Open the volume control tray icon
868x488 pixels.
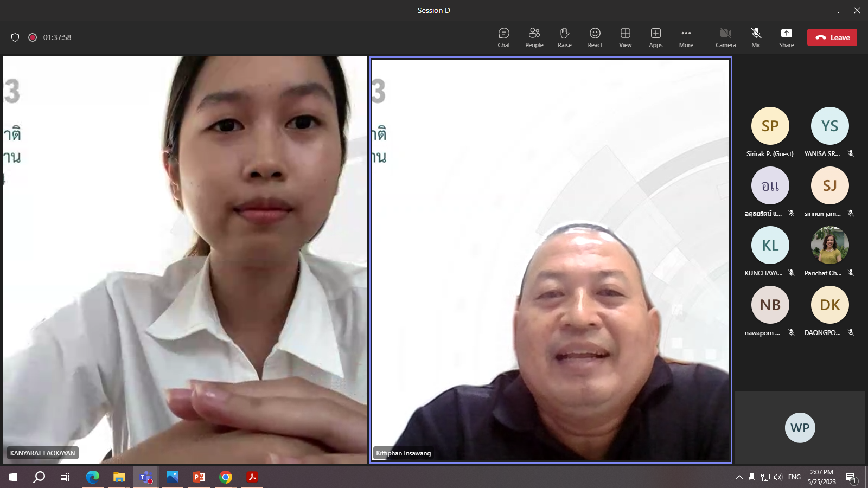click(x=778, y=477)
